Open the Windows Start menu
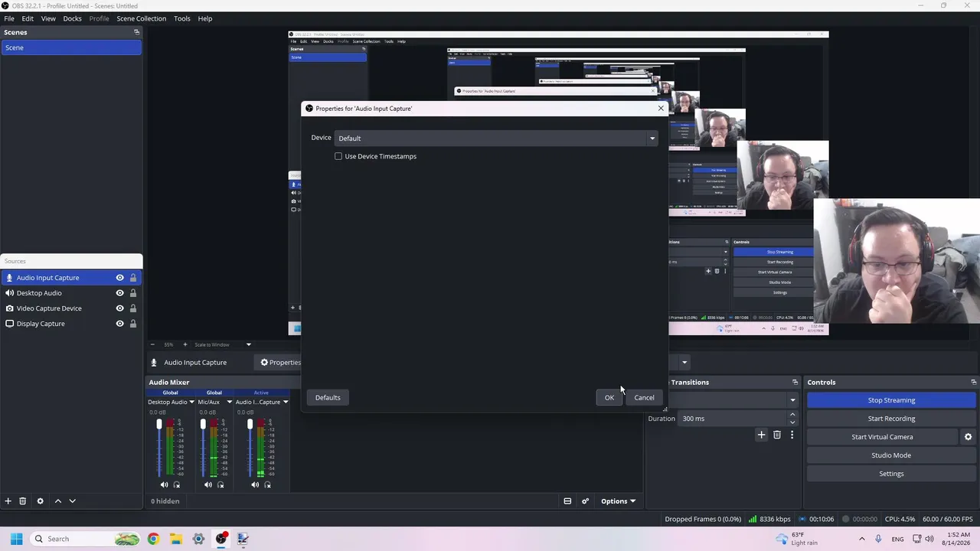This screenshot has width=980, height=551. (16, 539)
